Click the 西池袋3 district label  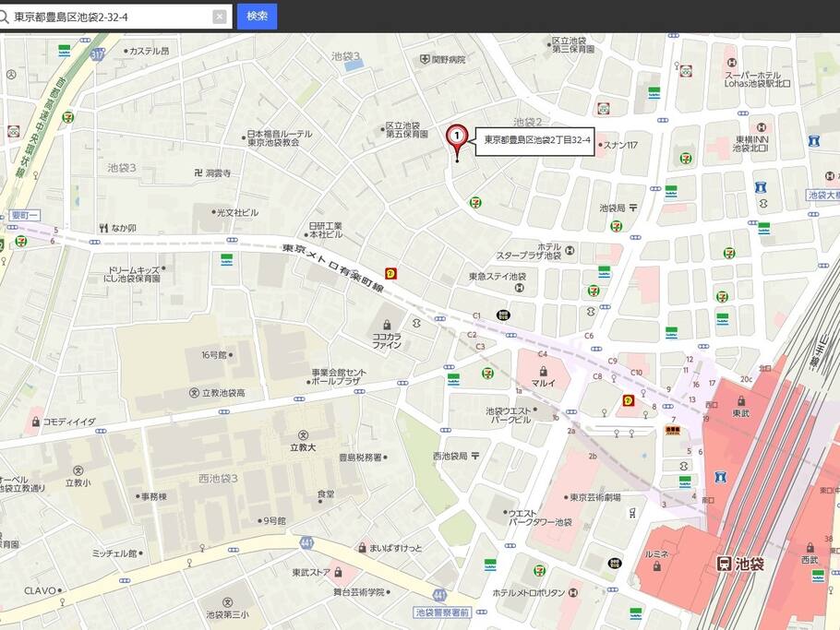[218, 478]
